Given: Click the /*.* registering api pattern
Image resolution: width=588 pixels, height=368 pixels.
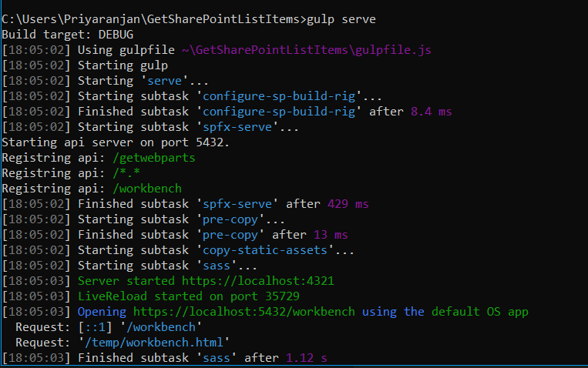Looking at the screenshot, I should [126, 173].
